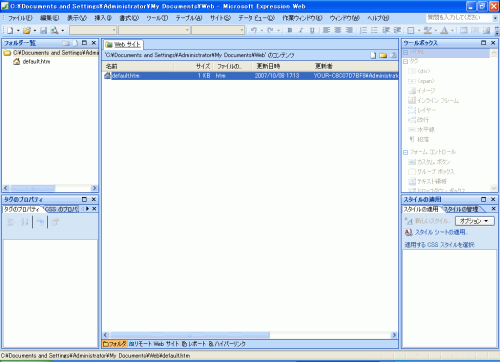This screenshot has width=500, height=362.
Task: Click new page icon in フォルダ一覧 header
Action: point(75,43)
